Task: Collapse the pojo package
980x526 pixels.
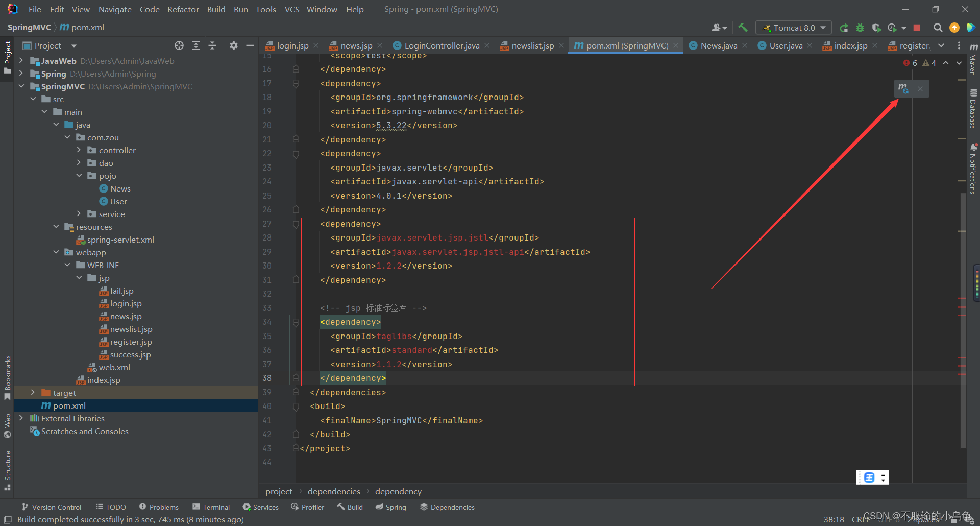Action: [79, 175]
